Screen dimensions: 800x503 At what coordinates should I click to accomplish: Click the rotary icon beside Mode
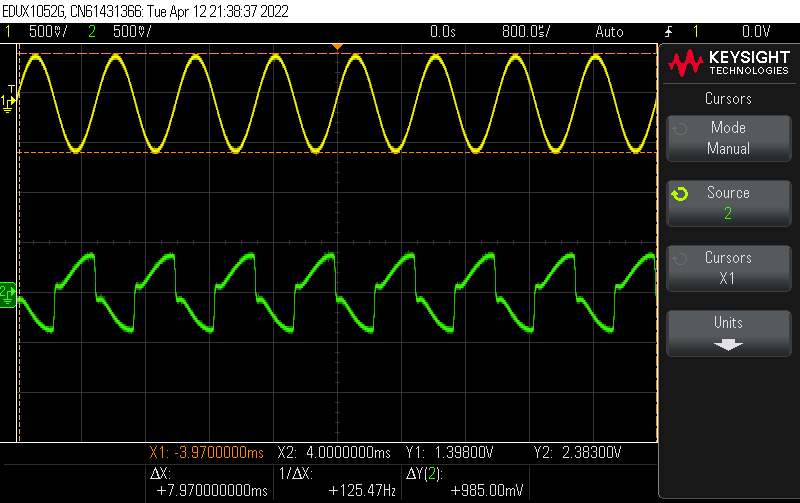(x=679, y=129)
